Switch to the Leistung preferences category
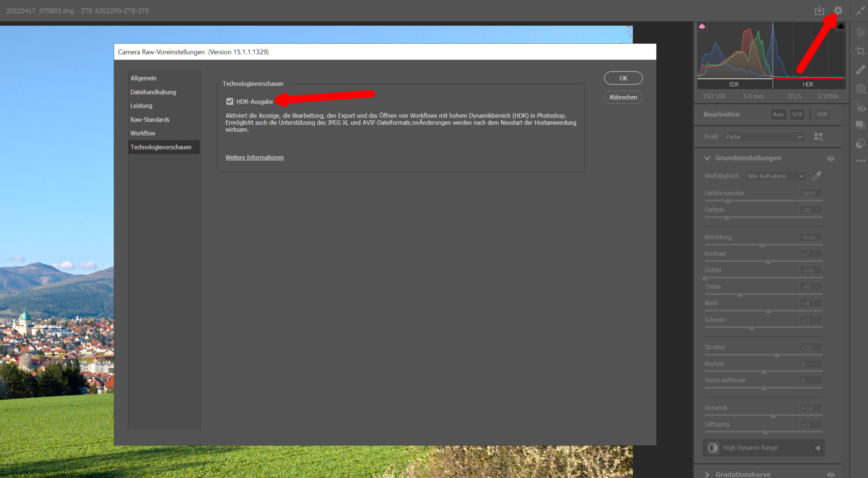 pyautogui.click(x=142, y=106)
